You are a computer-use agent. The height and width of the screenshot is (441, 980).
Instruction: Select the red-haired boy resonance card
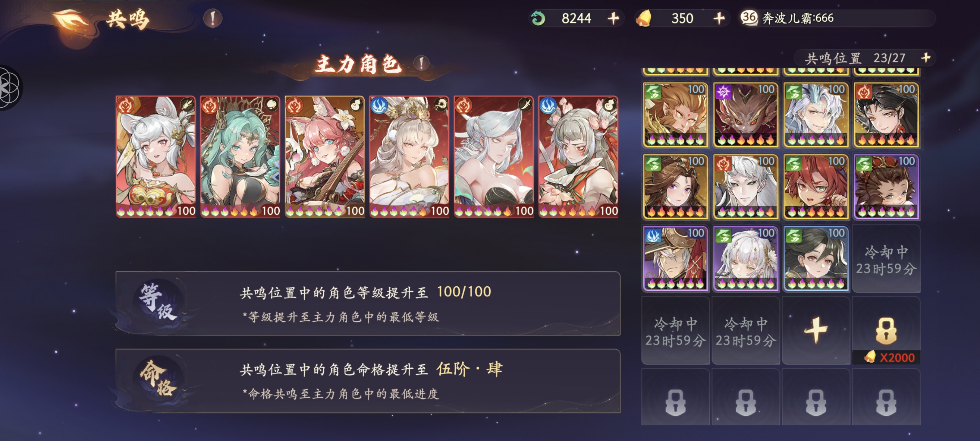[816, 187]
